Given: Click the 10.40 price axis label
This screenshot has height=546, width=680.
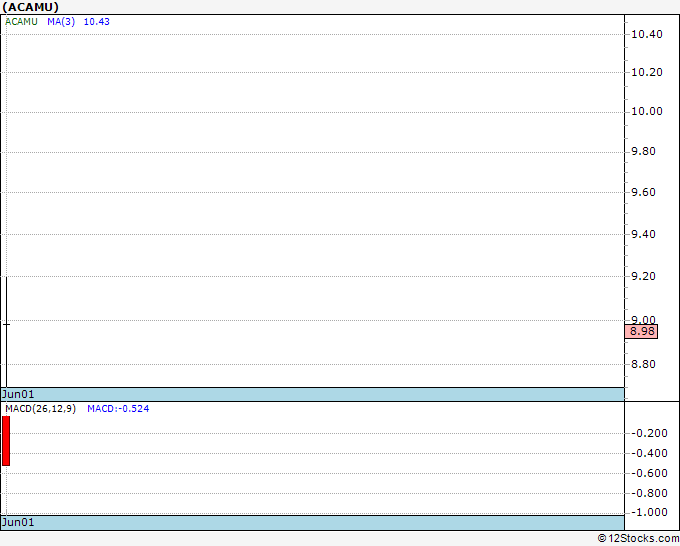Looking at the screenshot, I should coord(647,34).
